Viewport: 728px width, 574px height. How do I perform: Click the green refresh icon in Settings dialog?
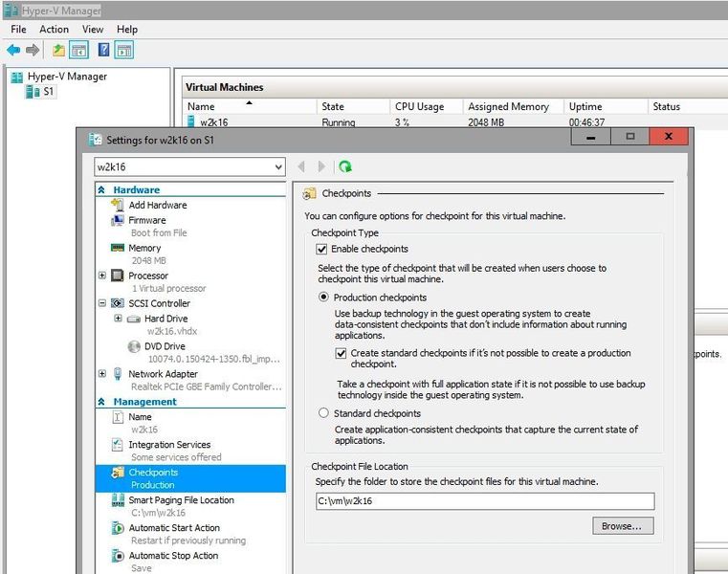pyautogui.click(x=345, y=166)
